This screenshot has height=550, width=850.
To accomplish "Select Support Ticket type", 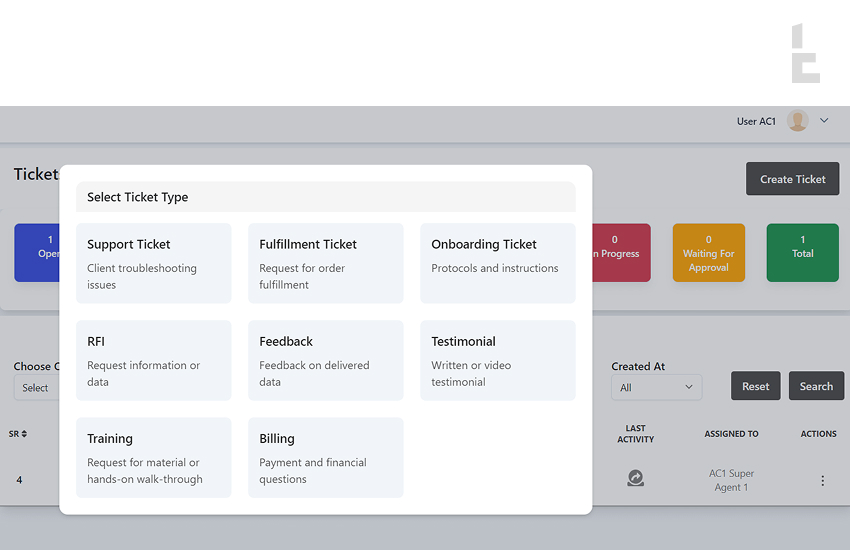I will 154,263.
